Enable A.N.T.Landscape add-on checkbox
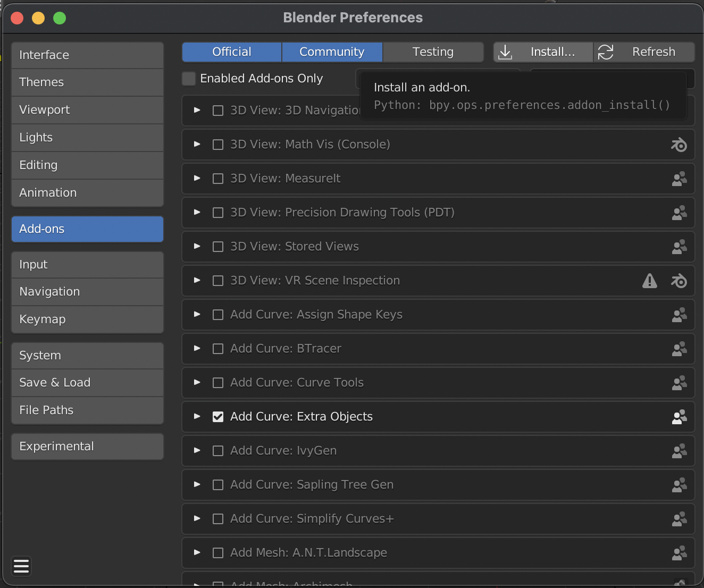Screen dimensions: 704x588 (x=218, y=553)
